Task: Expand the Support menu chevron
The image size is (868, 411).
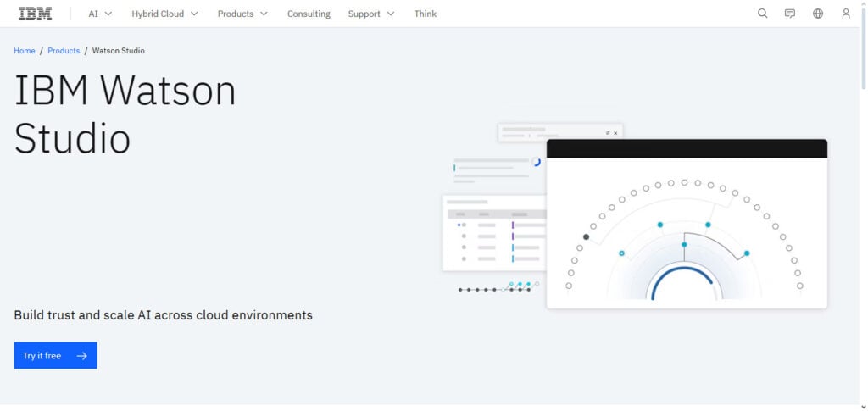Action: 391,14
